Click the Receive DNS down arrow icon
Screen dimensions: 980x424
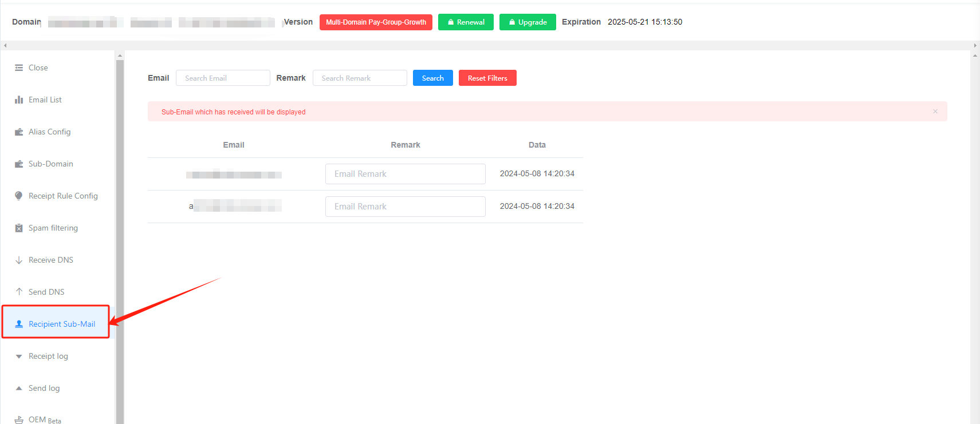(x=19, y=260)
